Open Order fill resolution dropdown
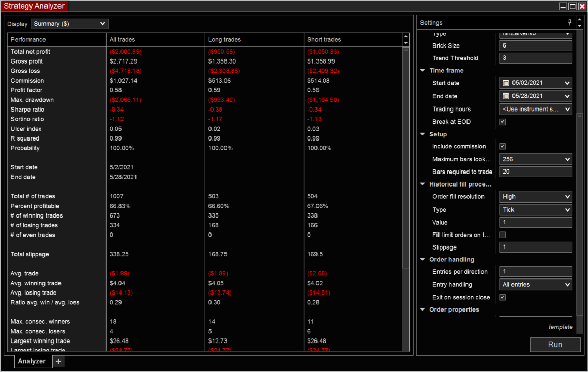588x372 pixels. 535,197
